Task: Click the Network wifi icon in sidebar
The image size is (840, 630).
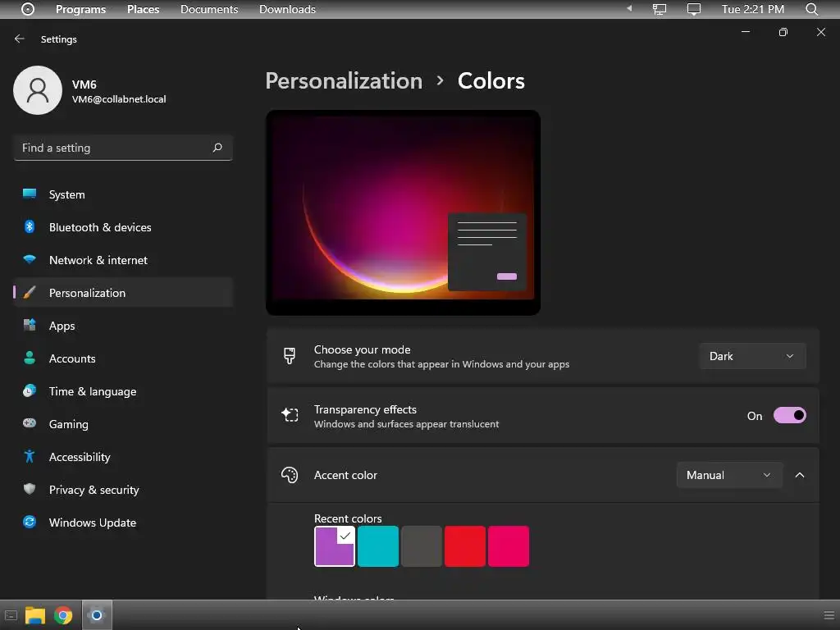Action: pyautogui.click(x=30, y=259)
